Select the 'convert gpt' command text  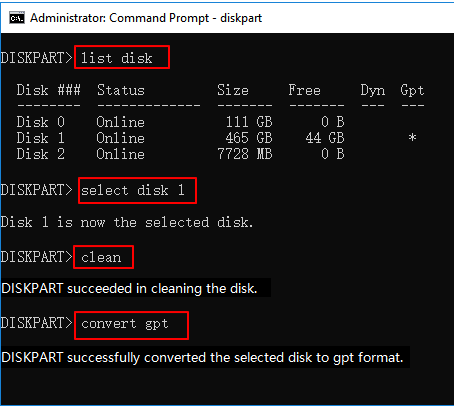coord(125,324)
